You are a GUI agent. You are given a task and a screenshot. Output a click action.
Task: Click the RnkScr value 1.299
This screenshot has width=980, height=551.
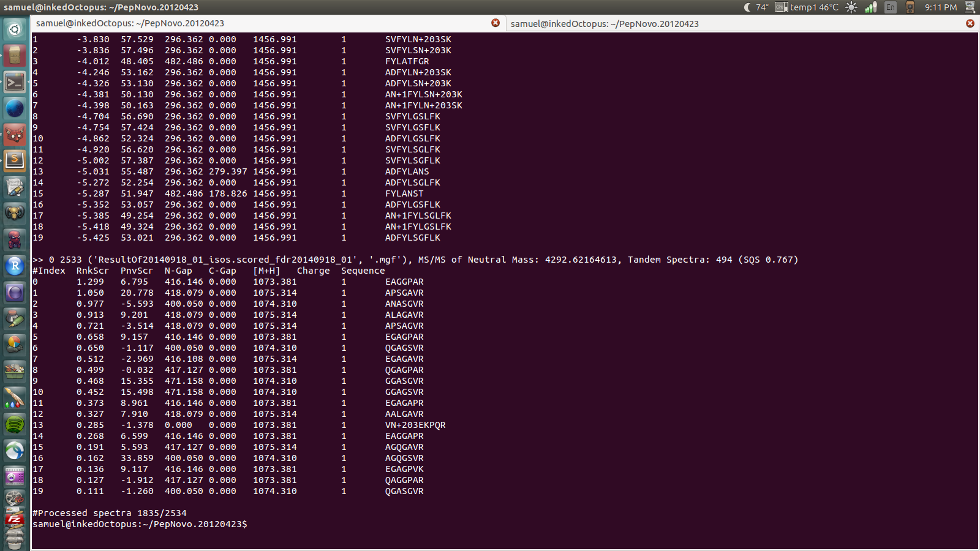coord(90,282)
